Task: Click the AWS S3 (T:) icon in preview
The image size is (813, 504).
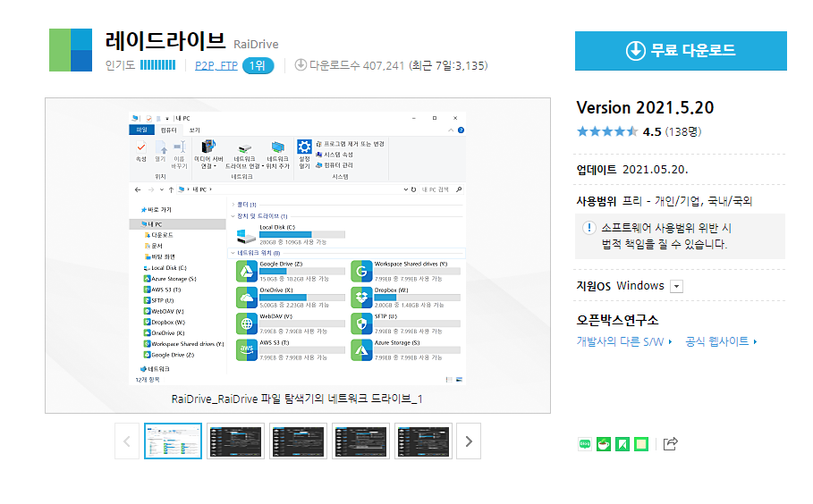Action: point(247,350)
